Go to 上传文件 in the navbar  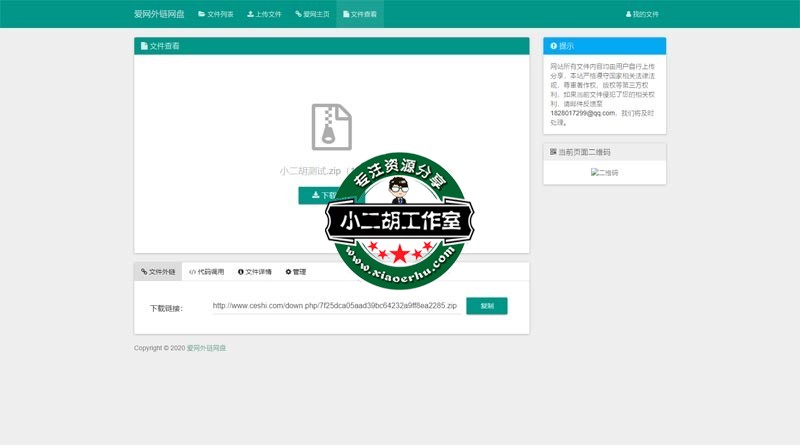pyautogui.click(x=264, y=14)
